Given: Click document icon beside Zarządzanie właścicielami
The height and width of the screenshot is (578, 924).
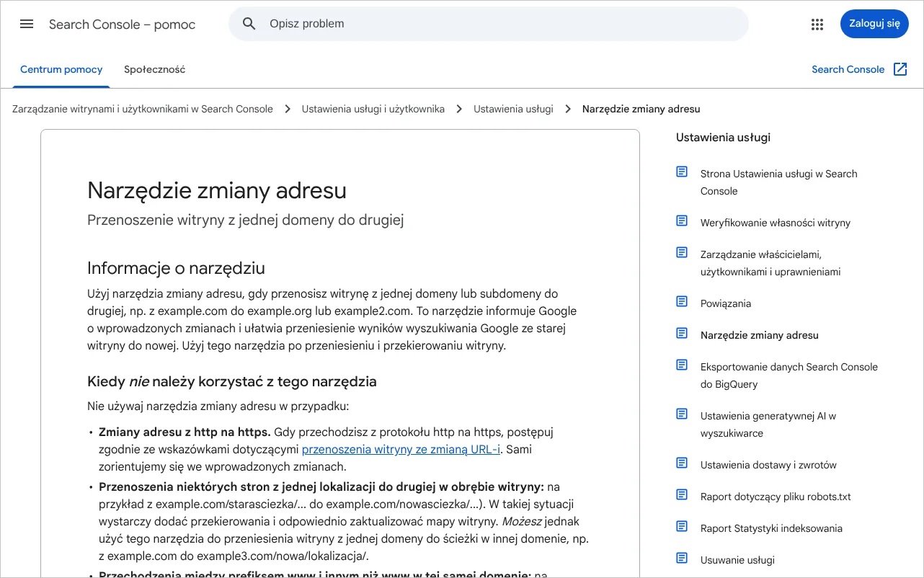Looking at the screenshot, I should [x=682, y=252].
